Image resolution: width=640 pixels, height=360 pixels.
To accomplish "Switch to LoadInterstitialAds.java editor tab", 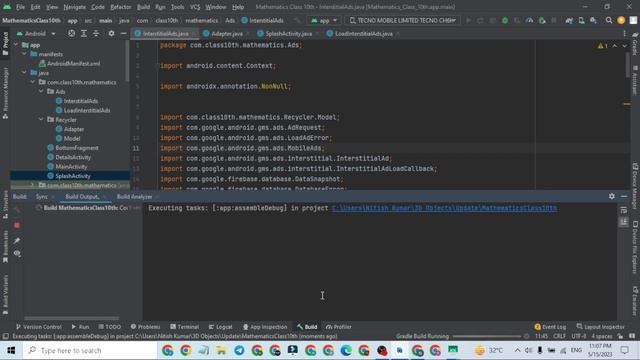I will pyautogui.click(x=363, y=33).
